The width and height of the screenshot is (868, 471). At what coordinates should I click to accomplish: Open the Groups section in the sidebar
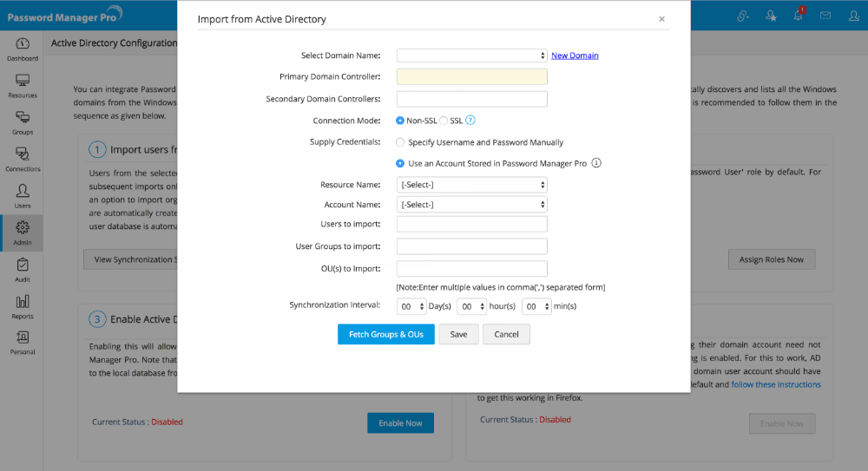(x=23, y=121)
